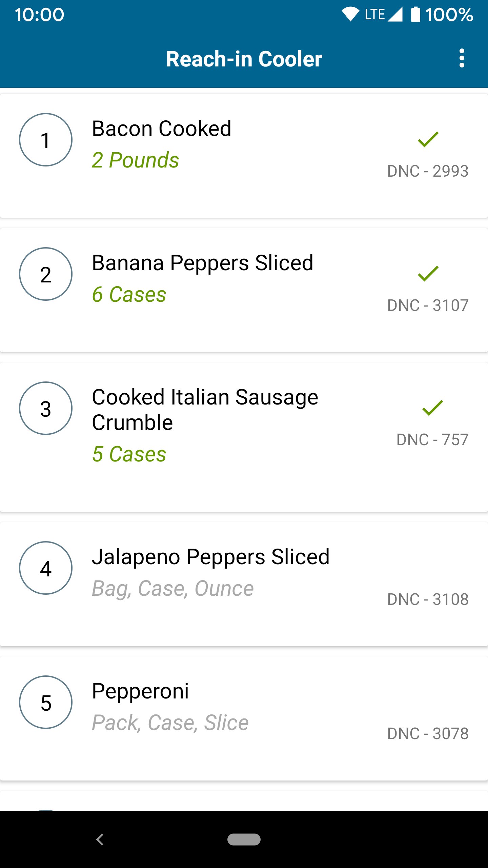
Task: Tap the Pack, Case, Slice units text
Action: coord(170,723)
